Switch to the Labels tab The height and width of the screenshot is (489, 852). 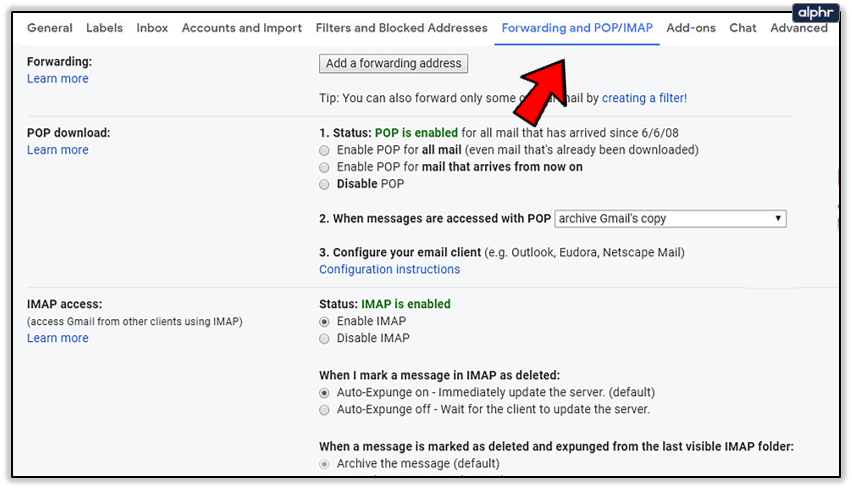coord(104,28)
